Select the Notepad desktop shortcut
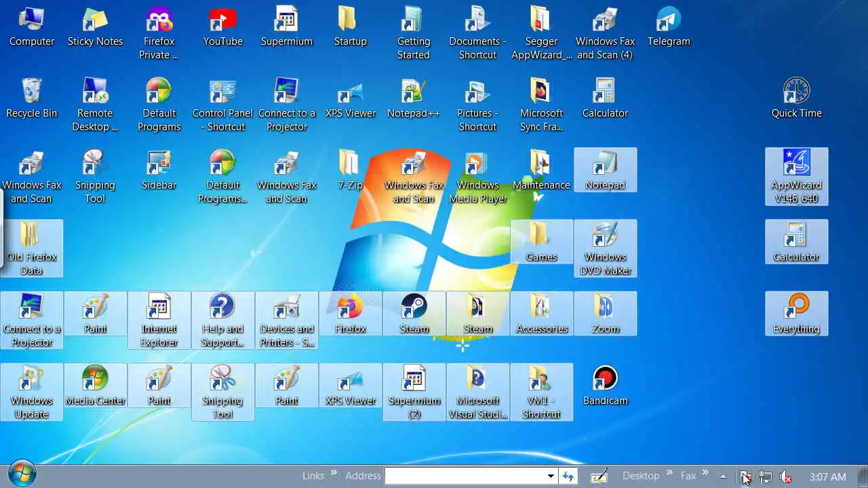This screenshot has width=868, height=488. pos(606,171)
